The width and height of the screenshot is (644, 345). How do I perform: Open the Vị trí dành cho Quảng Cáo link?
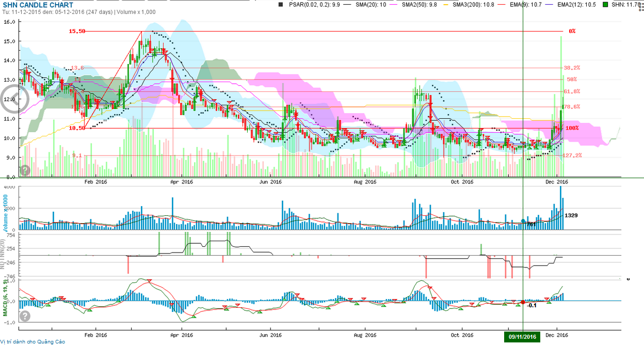(x=33, y=341)
